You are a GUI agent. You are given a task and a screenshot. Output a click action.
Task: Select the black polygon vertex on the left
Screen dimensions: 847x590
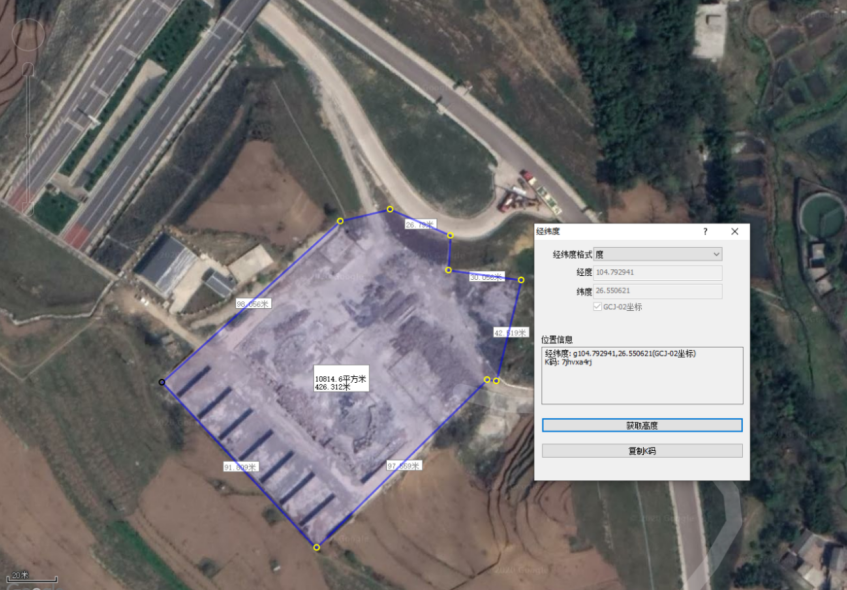pyautogui.click(x=163, y=382)
